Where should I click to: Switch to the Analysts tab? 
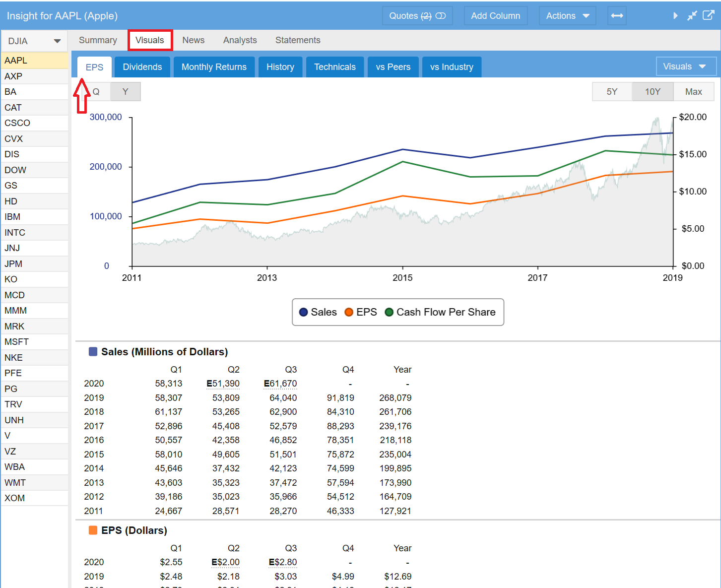click(x=240, y=40)
